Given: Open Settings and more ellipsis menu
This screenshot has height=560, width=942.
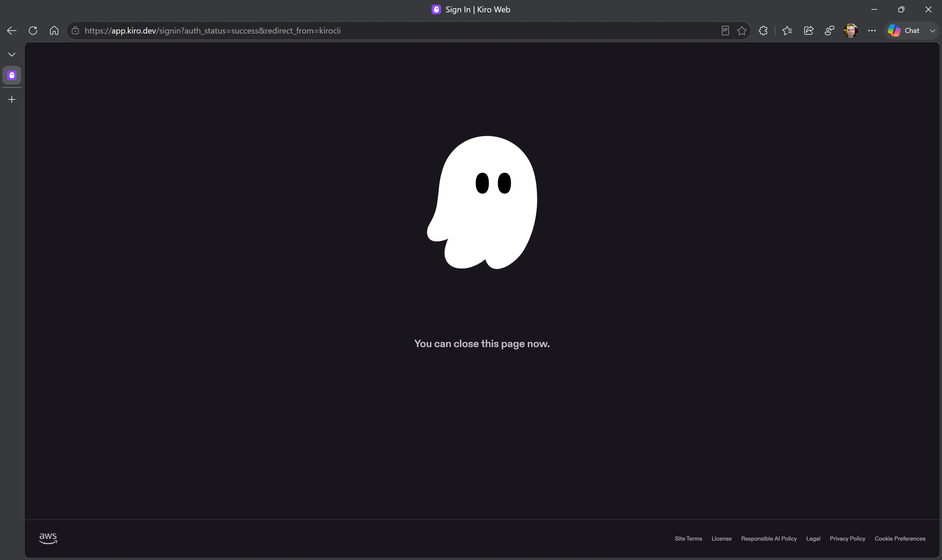Looking at the screenshot, I should [x=872, y=31].
